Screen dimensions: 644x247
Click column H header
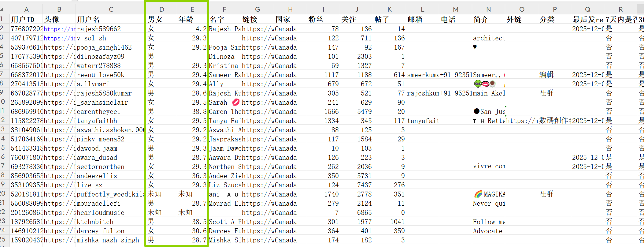coord(290,9)
